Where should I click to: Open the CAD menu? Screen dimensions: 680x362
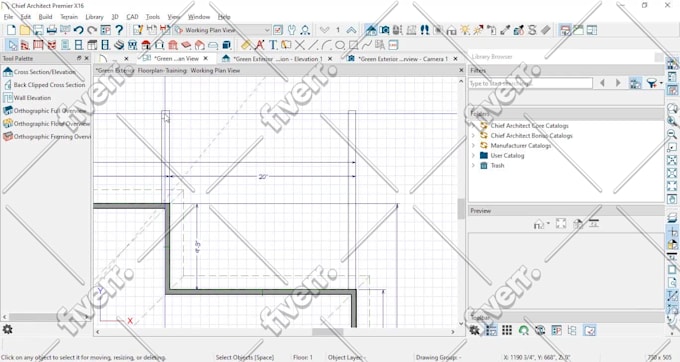132,17
